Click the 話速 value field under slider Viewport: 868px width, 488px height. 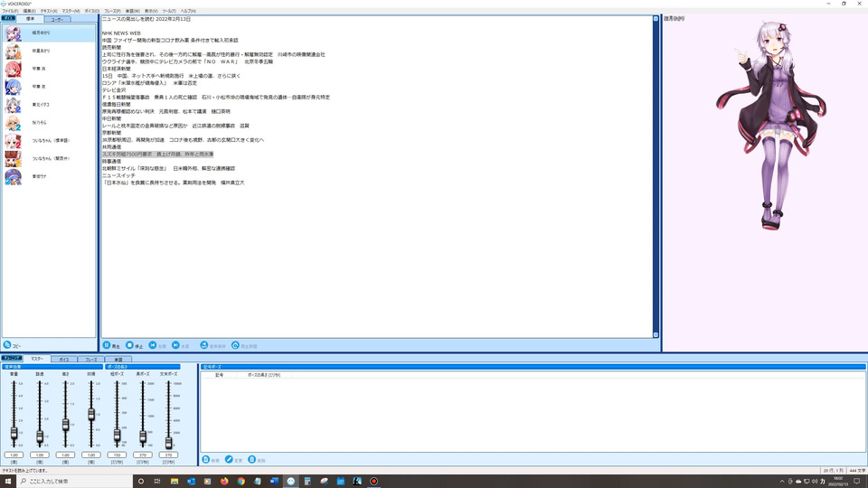pos(40,455)
